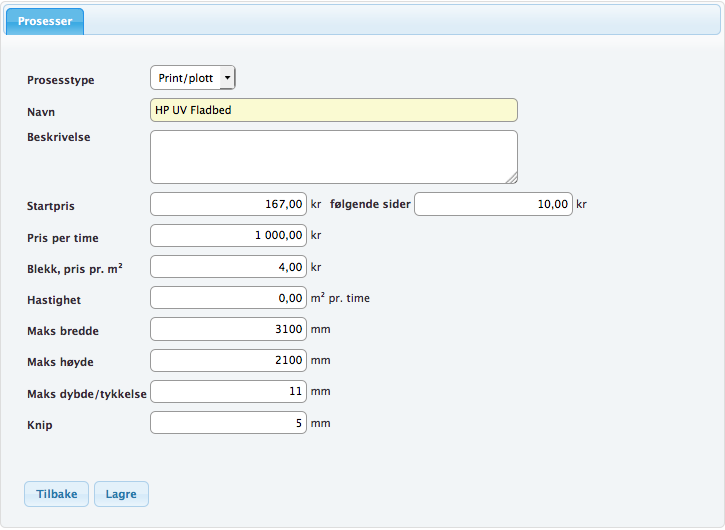The width and height of the screenshot is (725, 530).
Task: Focus the empty Beskrivelse text area
Action: [333, 157]
